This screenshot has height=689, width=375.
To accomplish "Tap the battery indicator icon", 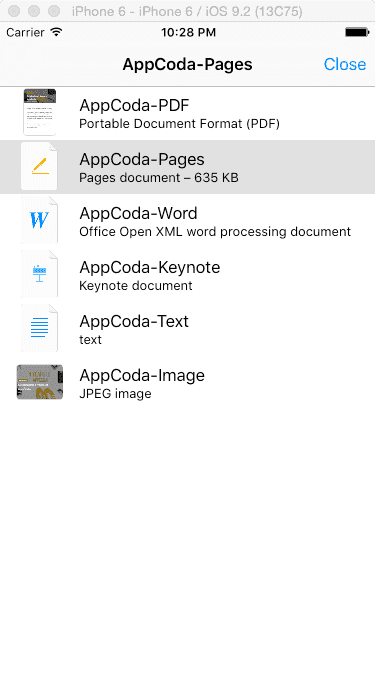I will 357,32.
